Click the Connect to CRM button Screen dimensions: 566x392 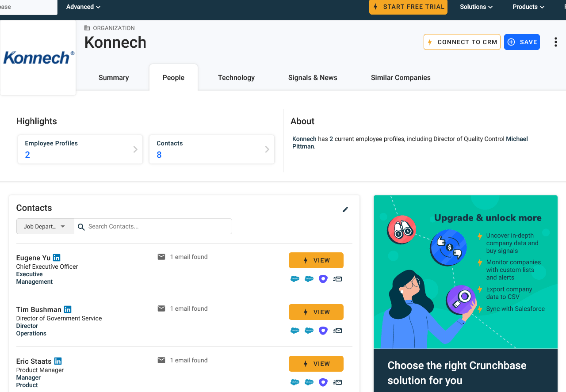point(462,42)
